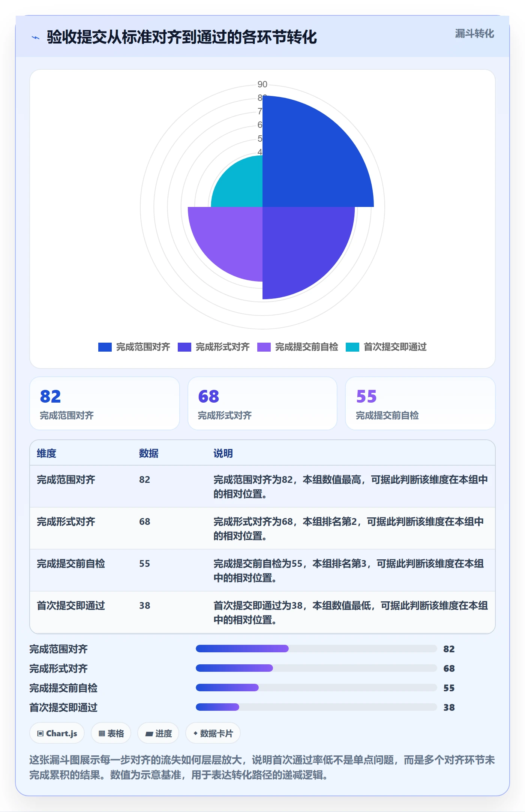Click the footer paragraph starting 这张漏斗图展示

tap(262, 767)
